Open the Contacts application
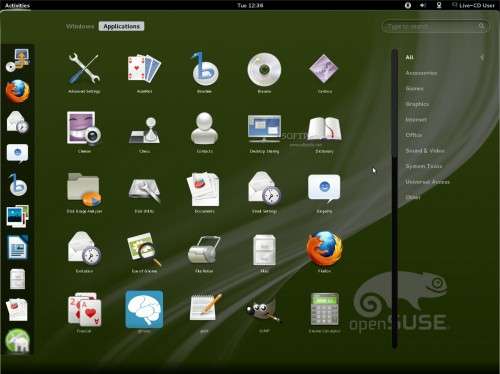 click(204, 128)
